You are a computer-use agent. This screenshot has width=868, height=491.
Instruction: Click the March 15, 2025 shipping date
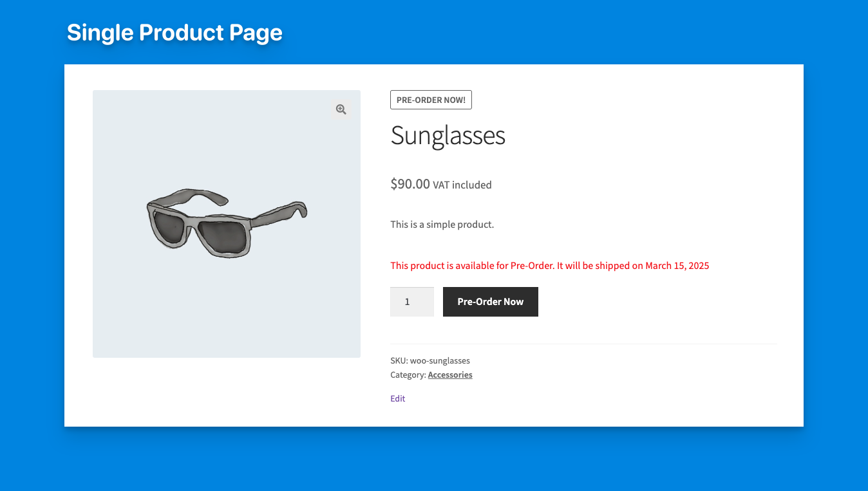677,266
